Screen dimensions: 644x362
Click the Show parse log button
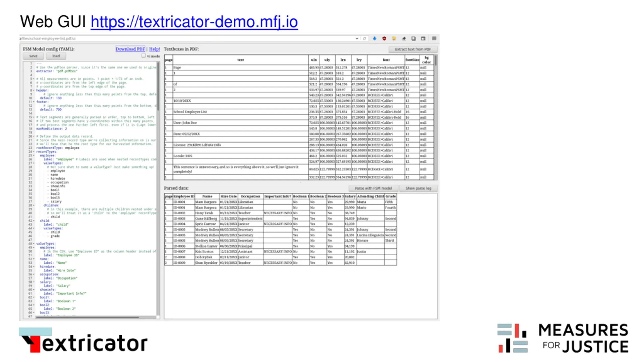(418, 188)
